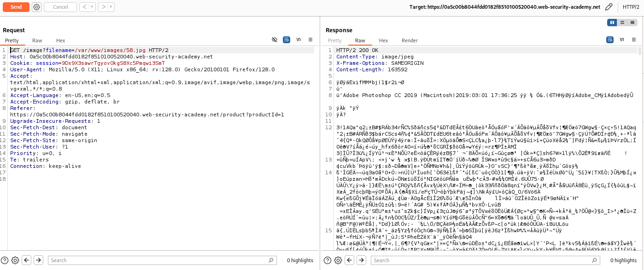Toggle the \n newline display in Request
This screenshot has width=644, height=270.
pyautogui.click(x=299, y=40)
